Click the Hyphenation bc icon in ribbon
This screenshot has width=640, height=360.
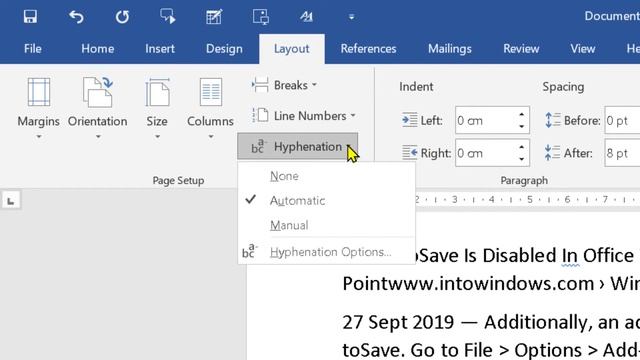click(x=258, y=147)
